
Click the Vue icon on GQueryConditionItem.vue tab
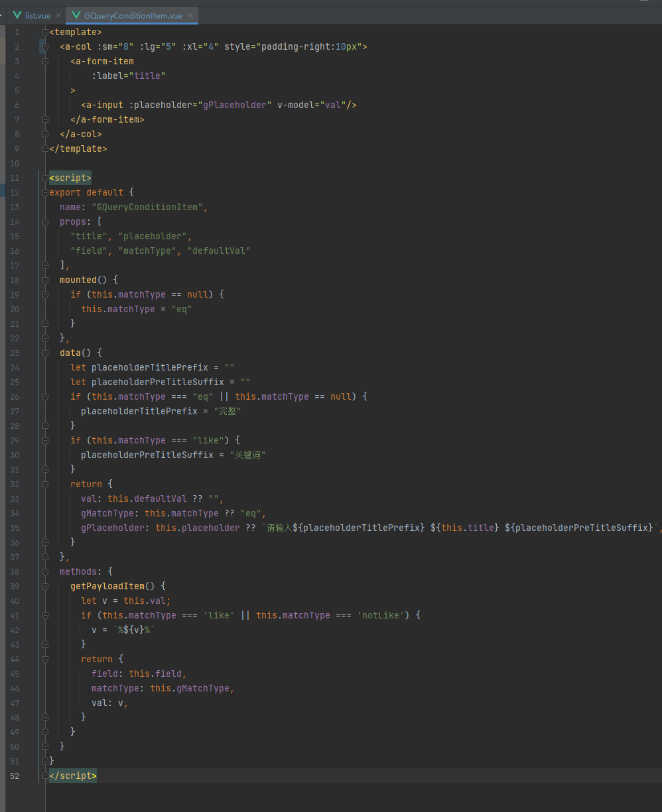76,16
